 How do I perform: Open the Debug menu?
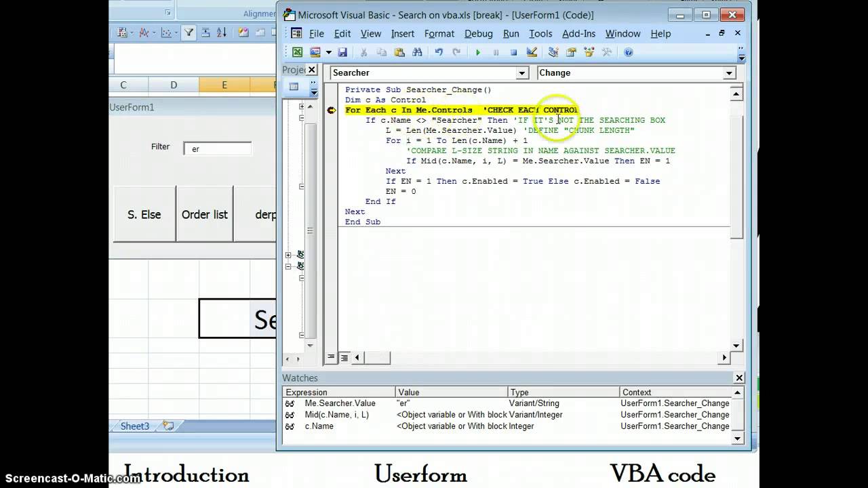click(479, 33)
